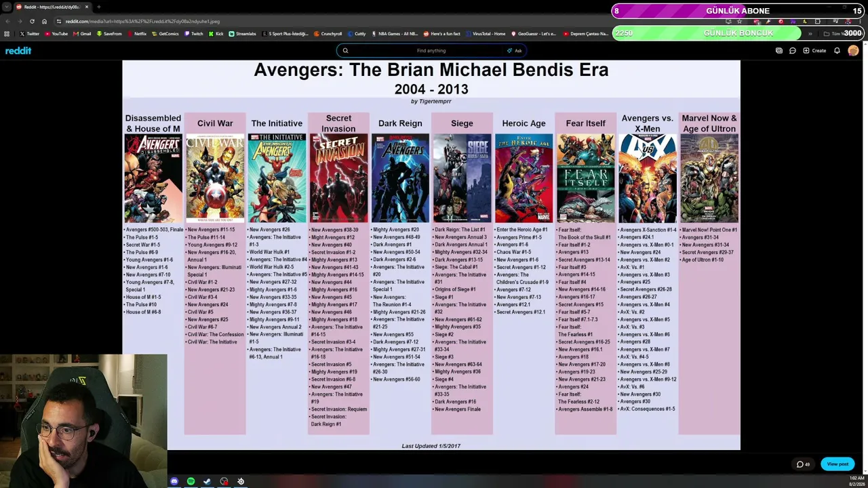Viewport: 868px width, 488px height.
Task: Open the Deprem Çantası bookmark
Action: point(586,34)
